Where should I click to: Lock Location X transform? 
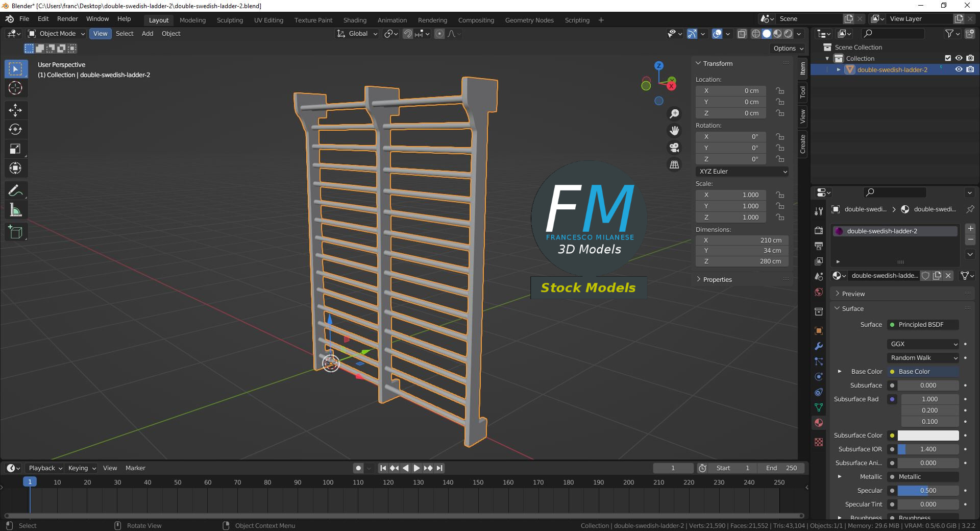780,91
